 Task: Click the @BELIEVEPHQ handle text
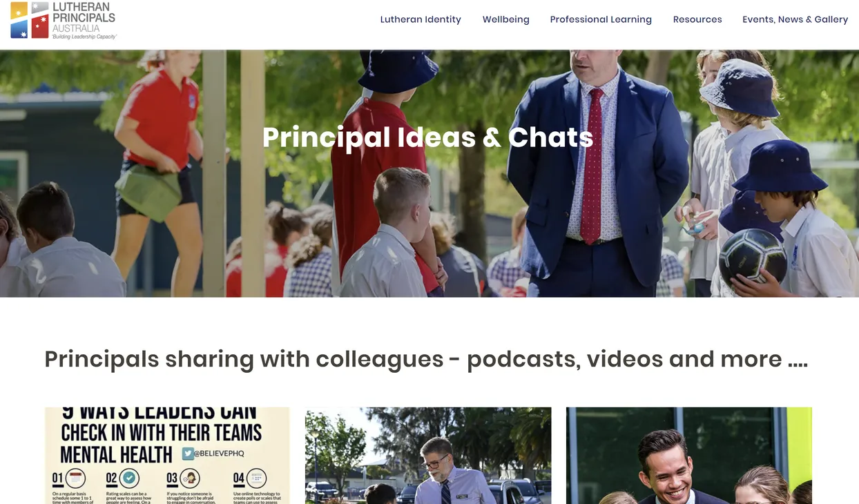point(219,454)
